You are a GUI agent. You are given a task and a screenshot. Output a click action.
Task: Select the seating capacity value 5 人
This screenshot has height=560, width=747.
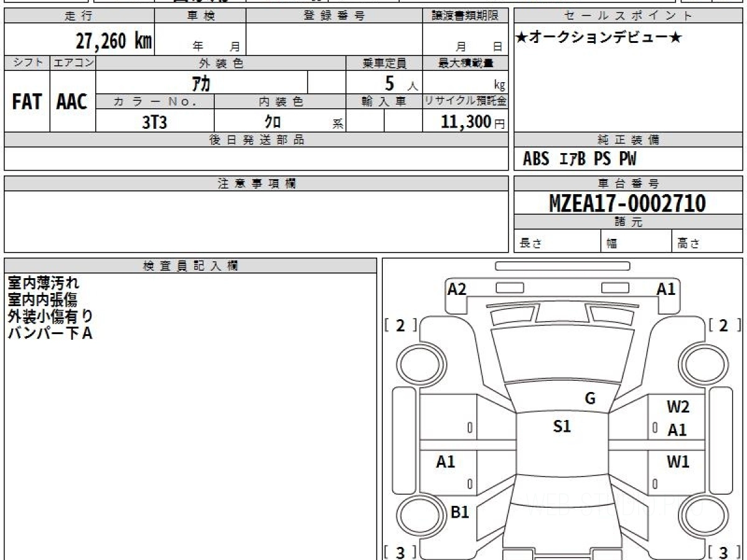pyautogui.click(x=401, y=83)
